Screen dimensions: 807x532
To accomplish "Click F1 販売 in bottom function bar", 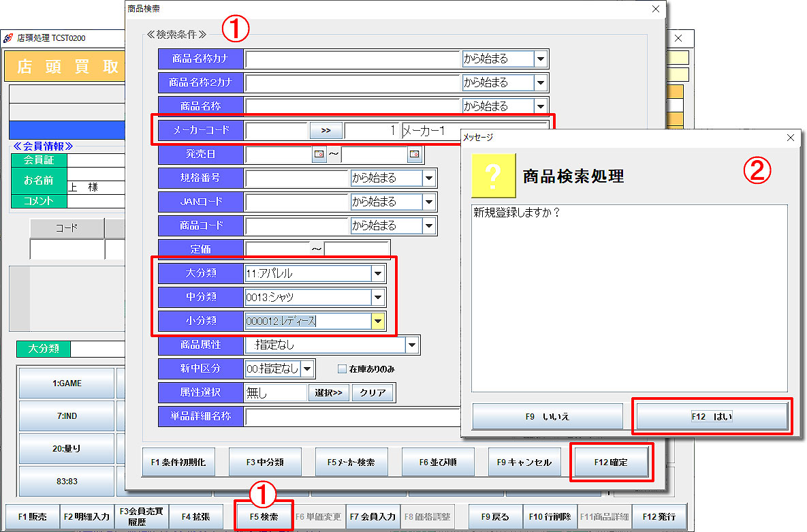I will (x=33, y=516).
